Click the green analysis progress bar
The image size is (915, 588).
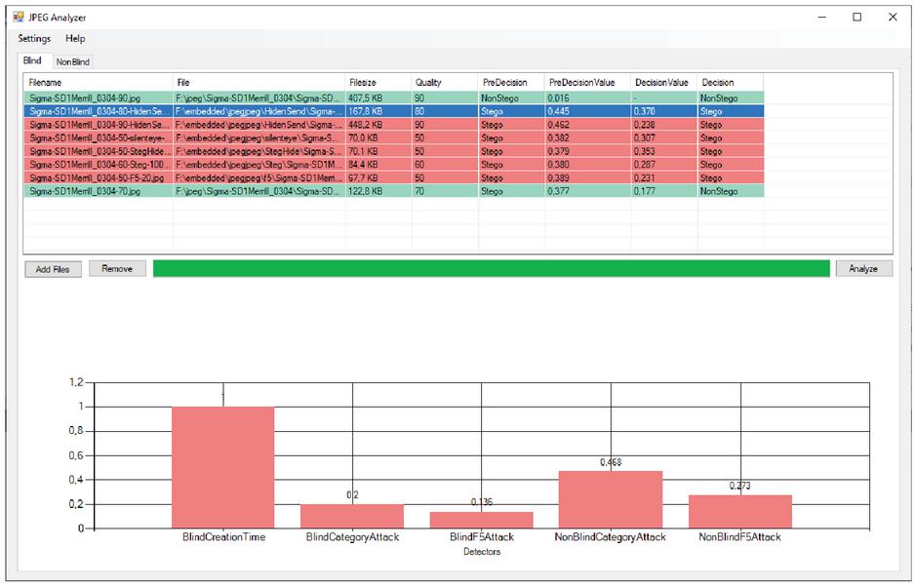pyautogui.click(x=491, y=269)
